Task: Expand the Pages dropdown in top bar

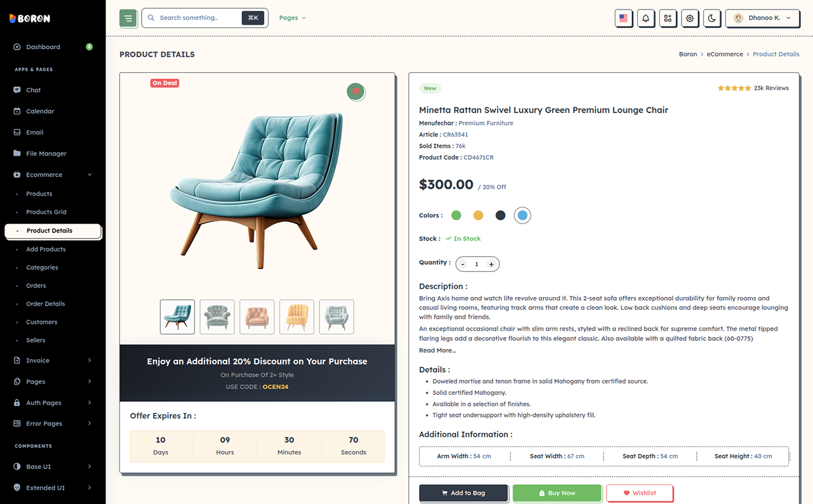Action: tap(292, 18)
